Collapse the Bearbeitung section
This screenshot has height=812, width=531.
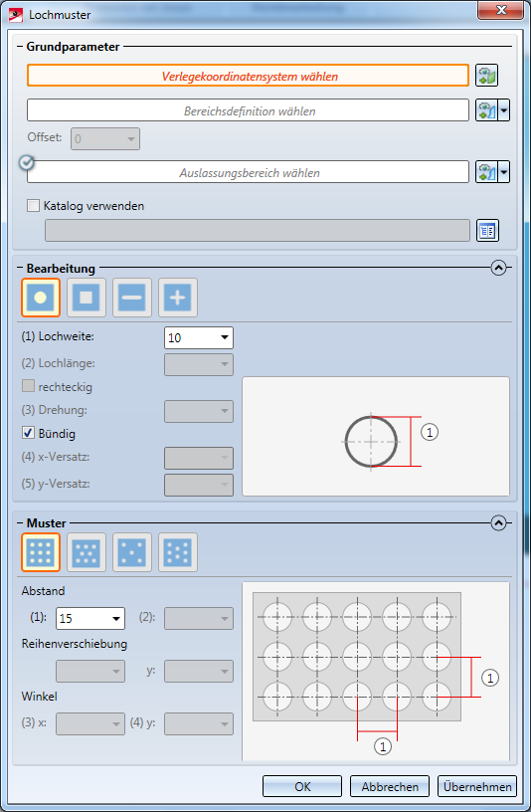tap(498, 268)
